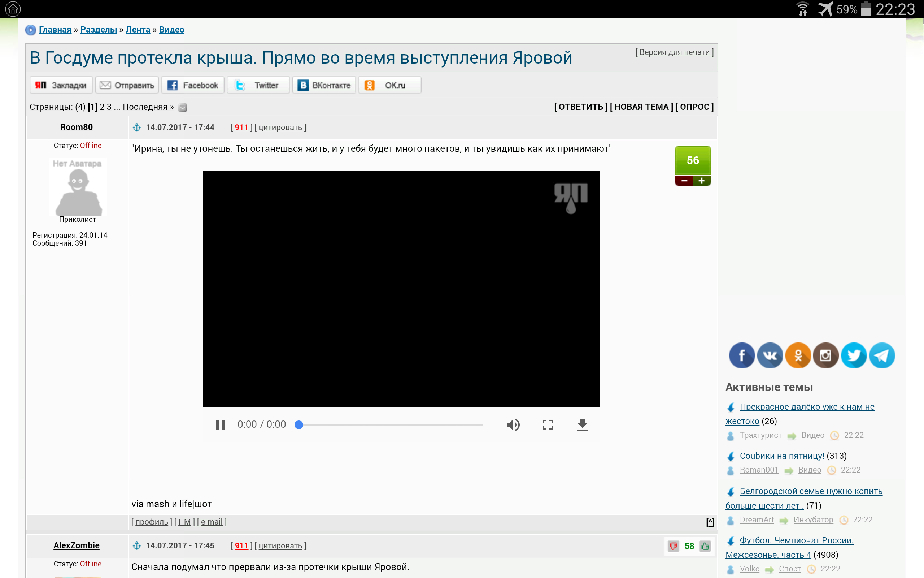924x578 pixels.
Task: Click ОПРОС to create poll
Action: [x=694, y=107]
